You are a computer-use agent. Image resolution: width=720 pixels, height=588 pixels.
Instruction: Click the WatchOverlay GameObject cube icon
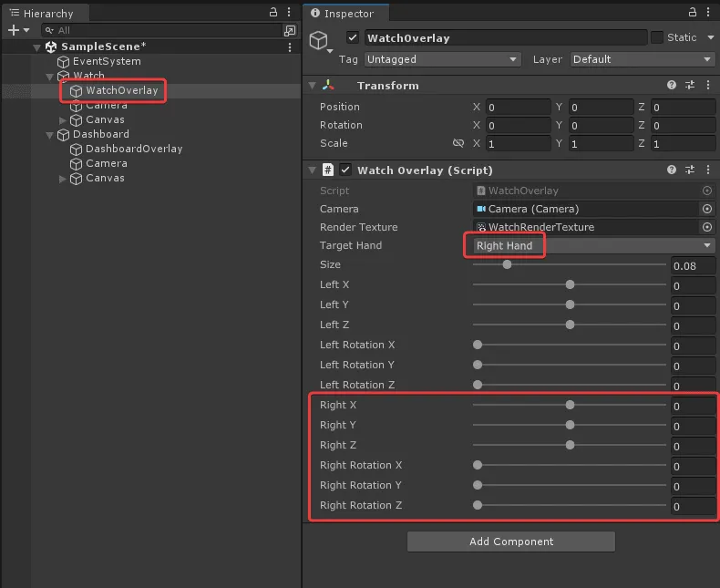tap(319, 40)
